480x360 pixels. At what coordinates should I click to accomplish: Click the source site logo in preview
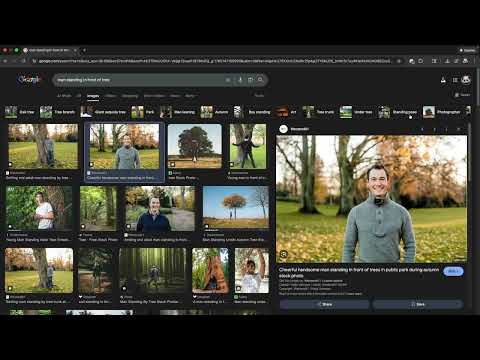click(283, 129)
